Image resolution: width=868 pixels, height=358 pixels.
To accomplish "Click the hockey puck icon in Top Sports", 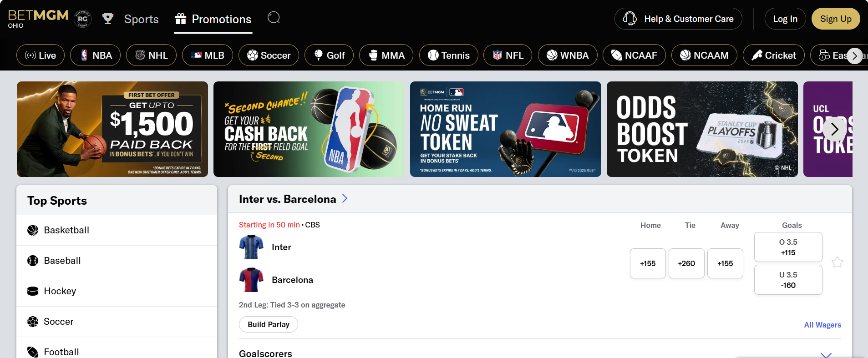I will click(33, 291).
